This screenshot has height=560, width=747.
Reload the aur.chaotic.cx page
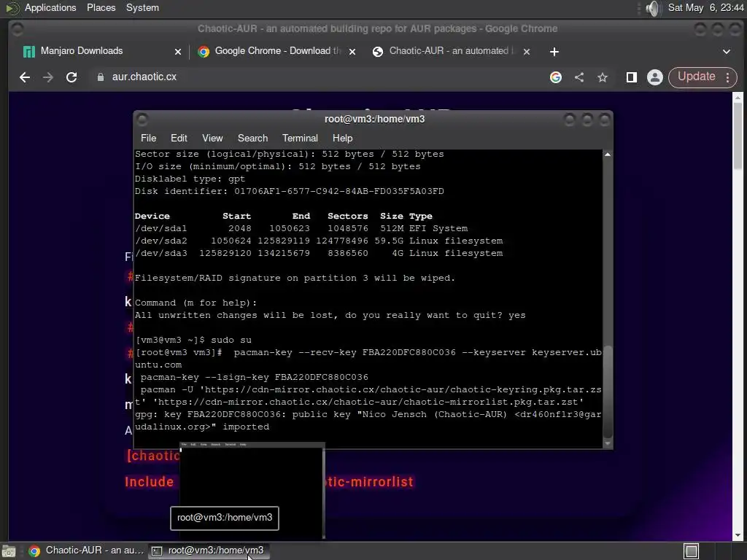pyautogui.click(x=71, y=77)
